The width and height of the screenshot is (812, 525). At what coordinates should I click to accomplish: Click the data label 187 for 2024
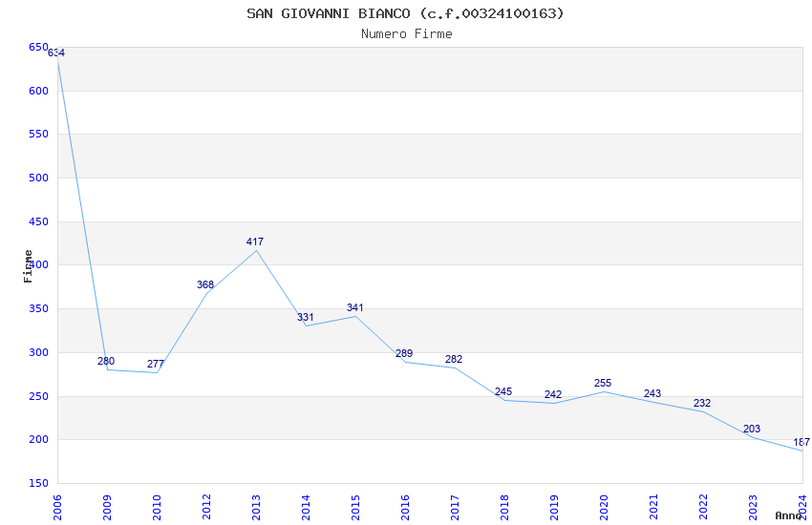tap(801, 442)
